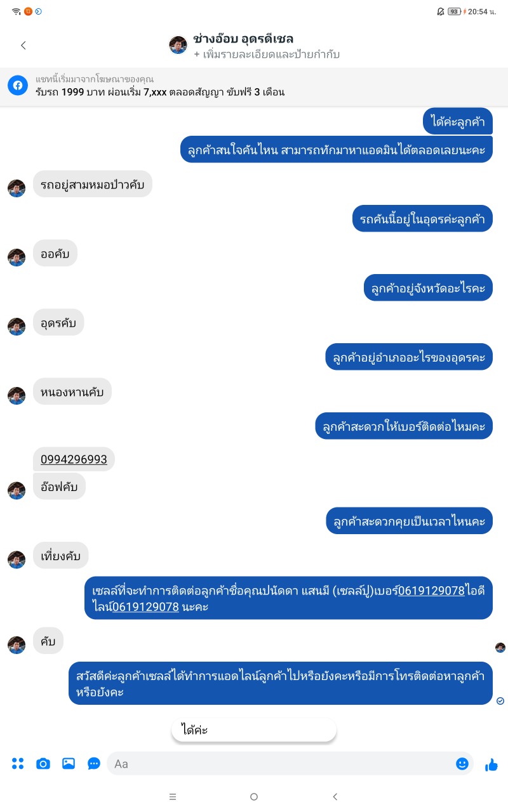Tap the contact name ช่างอ๊อบ อุดรดีเซล
This screenshot has height=812, width=508.
pyautogui.click(x=243, y=39)
